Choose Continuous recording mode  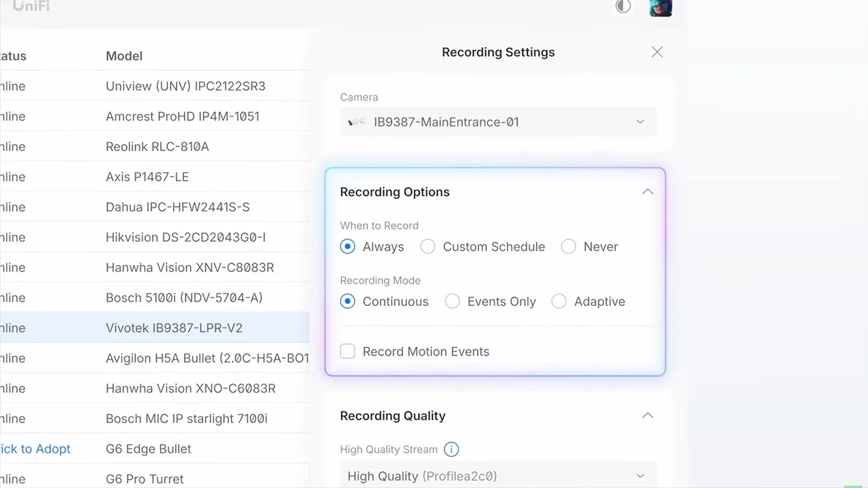(x=347, y=301)
